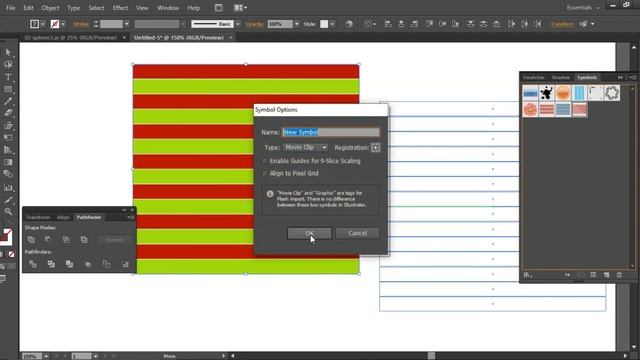This screenshot has height=360, width=640.
Task: Open the Basic brush definition dropdown
Action: tap(238, 24)
